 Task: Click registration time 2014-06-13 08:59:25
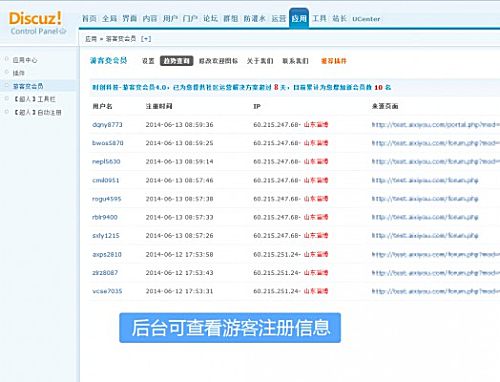[179, 143]
